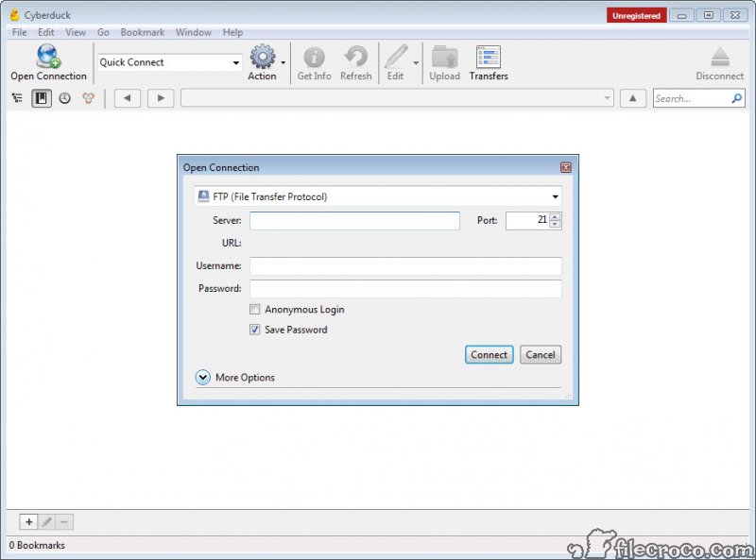Open the Edit menu in menu bar
The image size is (756, 560).
point(45,32)
